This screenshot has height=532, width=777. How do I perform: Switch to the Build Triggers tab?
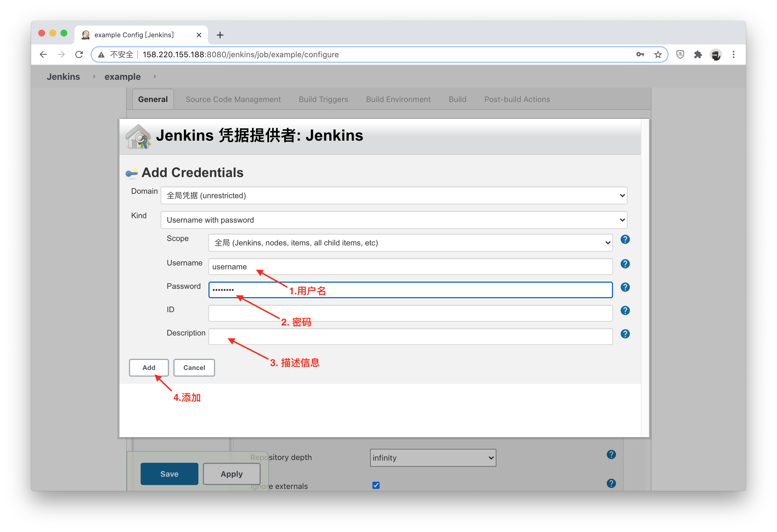pyautogui.click(x=323, y=99)
